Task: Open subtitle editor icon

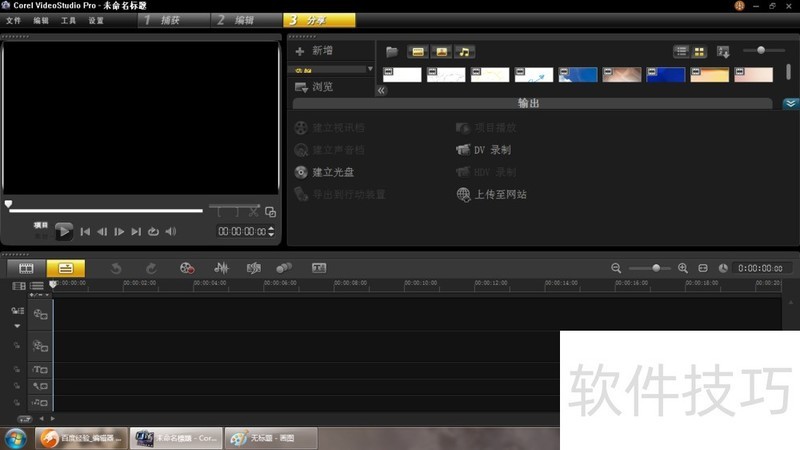Action: click(x=319, y=268)
